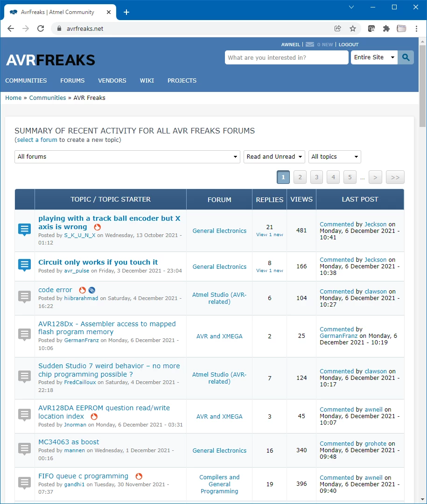
Task: Click the vertical page scrollbar thumb
Action: (x=422, y=86)
